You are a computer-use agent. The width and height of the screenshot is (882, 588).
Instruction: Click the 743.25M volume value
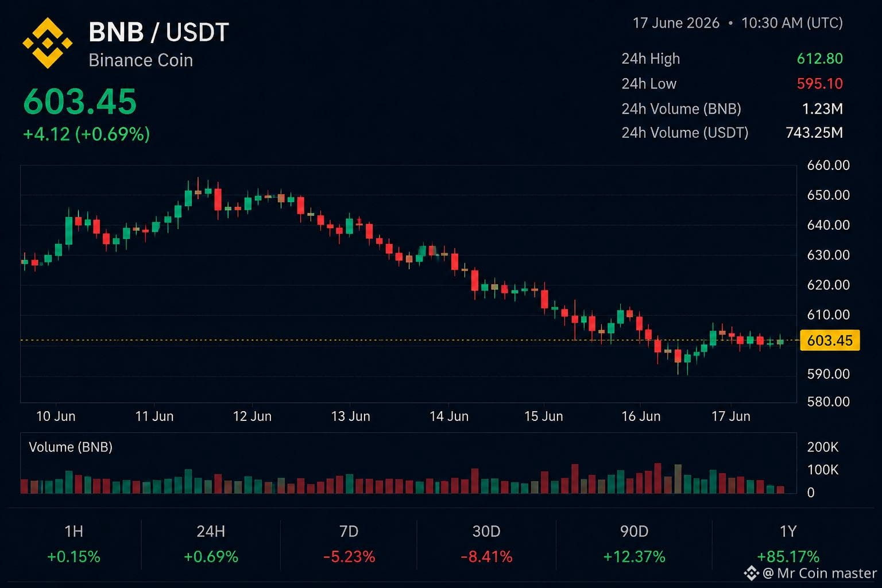(814, 133)
